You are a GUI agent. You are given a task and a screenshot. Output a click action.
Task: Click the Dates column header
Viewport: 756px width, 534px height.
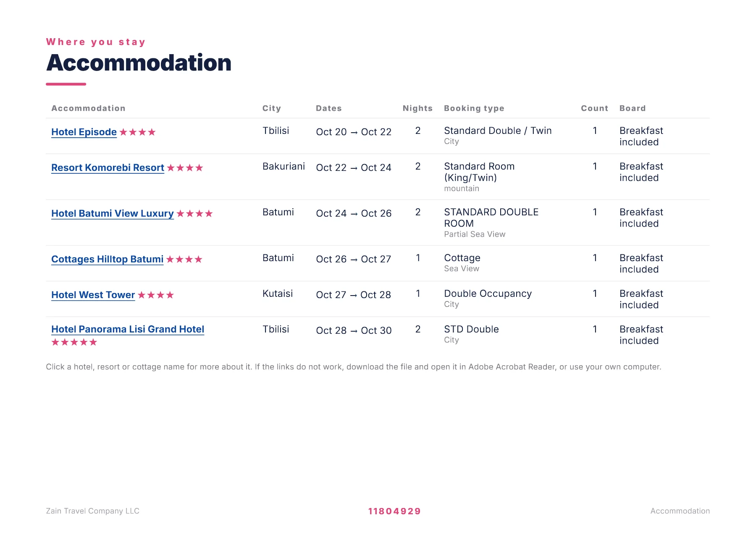pos(329,108)
